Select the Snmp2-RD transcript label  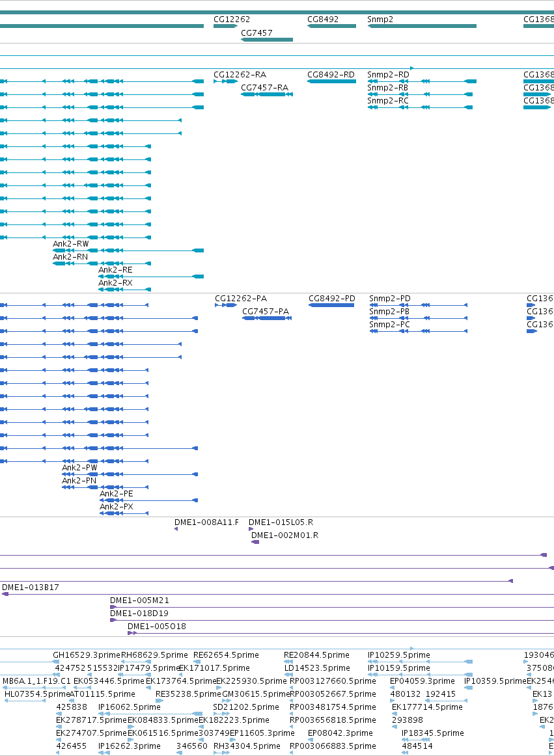[x=388, y=75]
